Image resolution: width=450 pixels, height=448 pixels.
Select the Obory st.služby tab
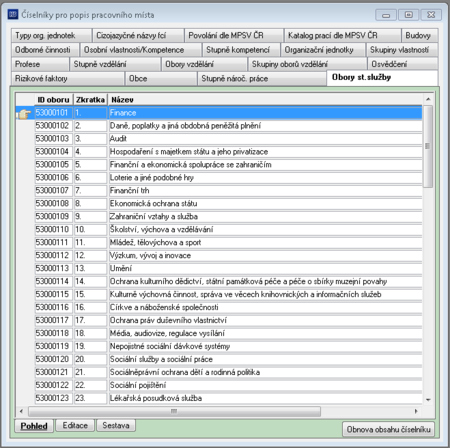coord(382,78)
